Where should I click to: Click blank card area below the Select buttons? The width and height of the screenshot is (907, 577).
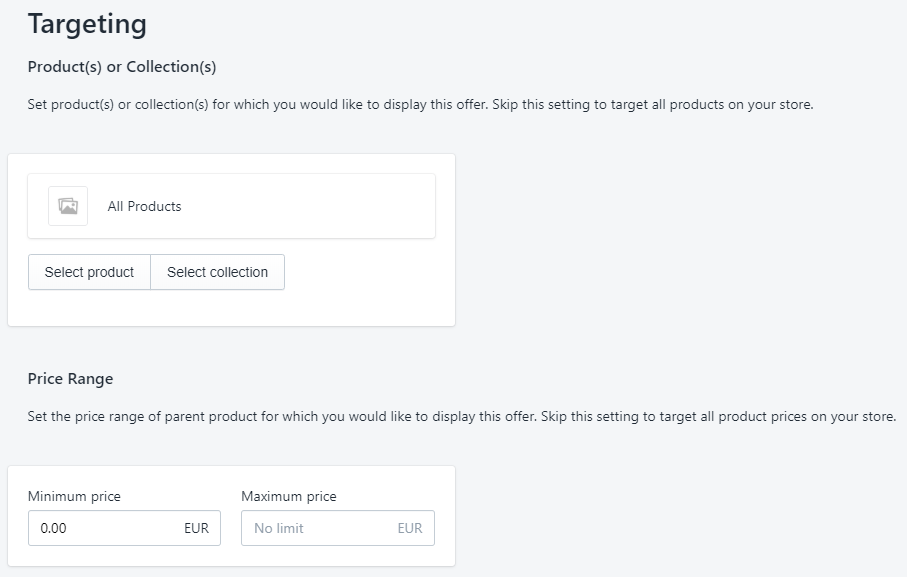[230, 308]
